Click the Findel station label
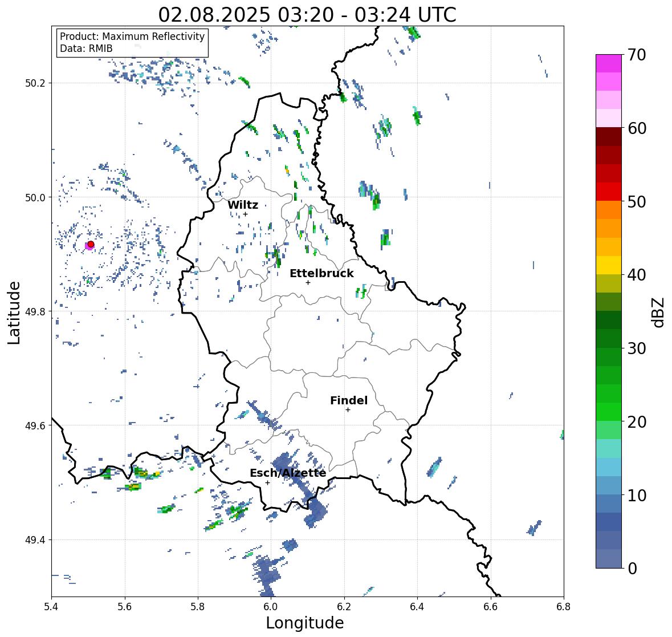Screen dimensions: 672x637 click(x=349, y=400)
